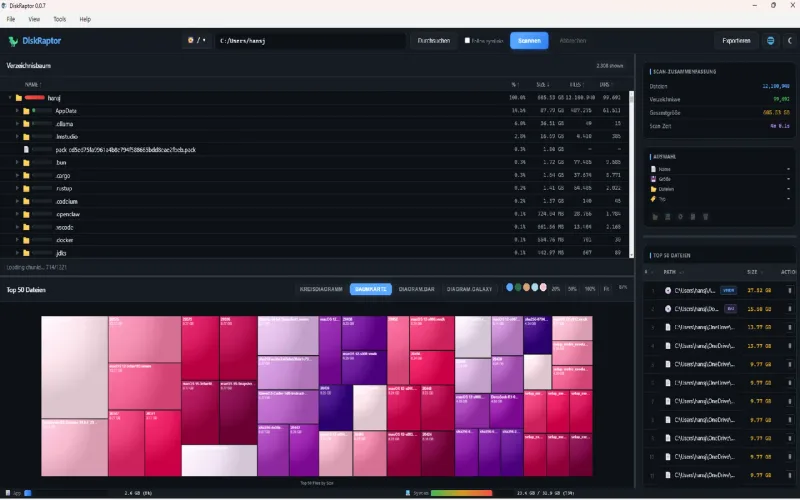The height and width of the screenshot is (500, 800).
Task: Click the large white treemap tile at left
Action: click(74, 367)
